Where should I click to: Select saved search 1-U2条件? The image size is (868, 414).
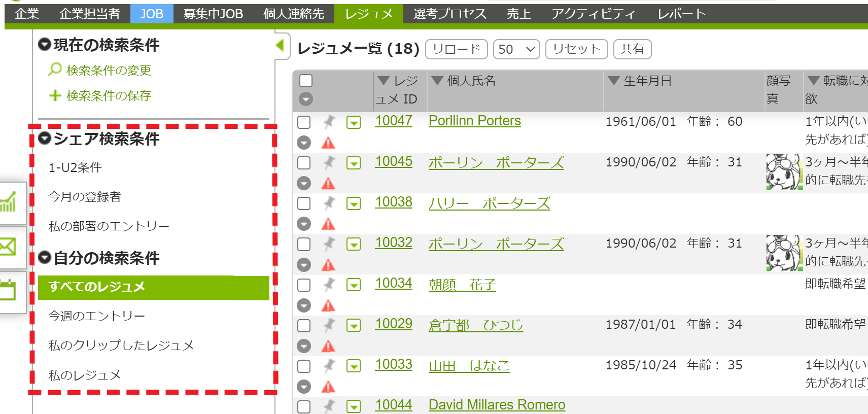(x=75, y=167)
